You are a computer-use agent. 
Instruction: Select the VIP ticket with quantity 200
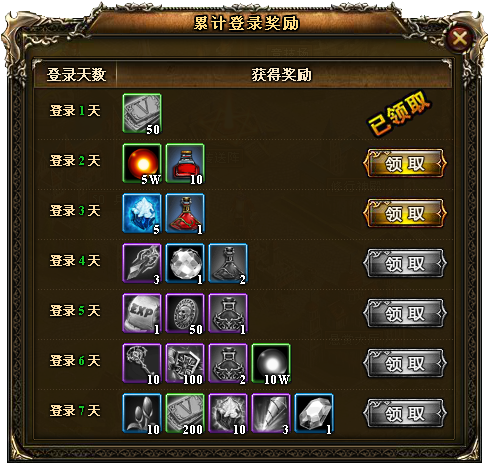click(185, 413)
